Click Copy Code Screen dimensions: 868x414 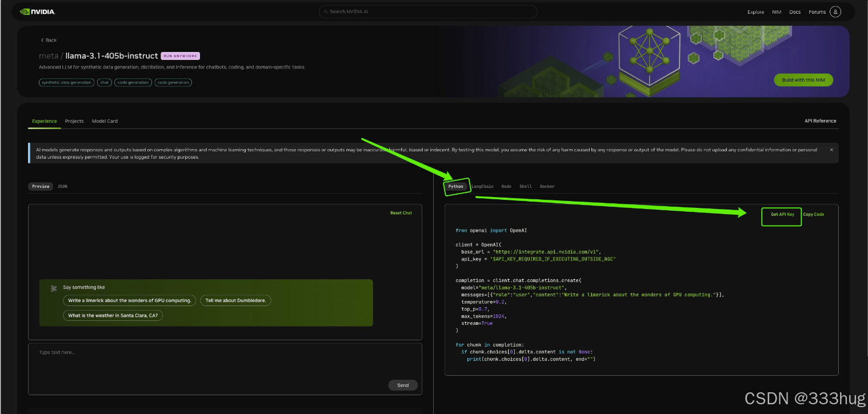pos(813,214)
